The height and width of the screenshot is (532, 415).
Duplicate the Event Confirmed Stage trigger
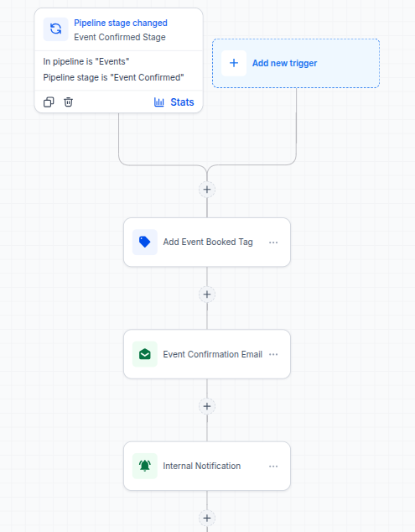49,102
